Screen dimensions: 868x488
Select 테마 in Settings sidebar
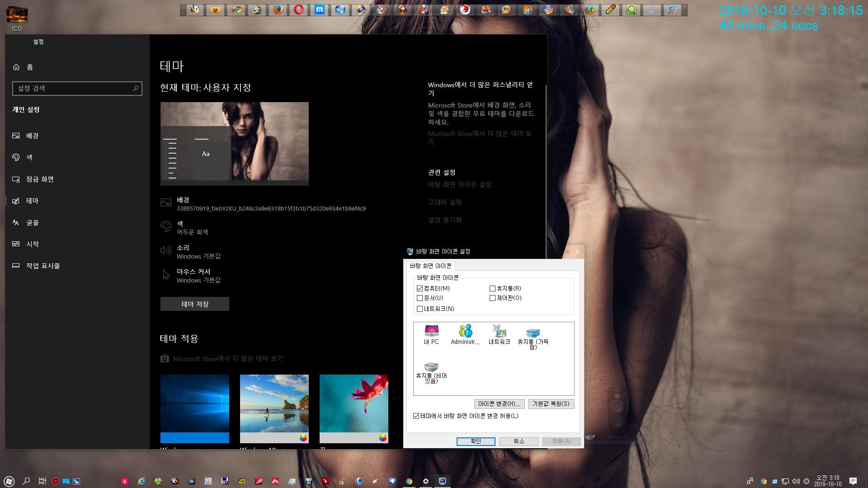(77, 201)
